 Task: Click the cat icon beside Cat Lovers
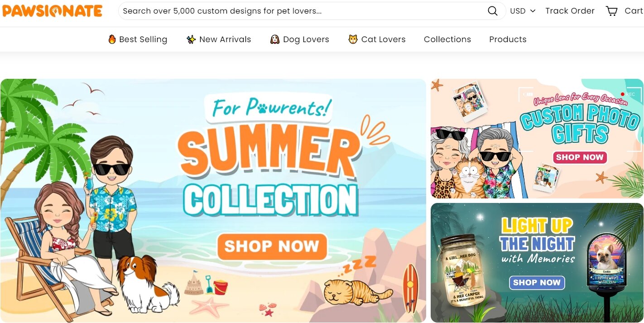(353, 39)
